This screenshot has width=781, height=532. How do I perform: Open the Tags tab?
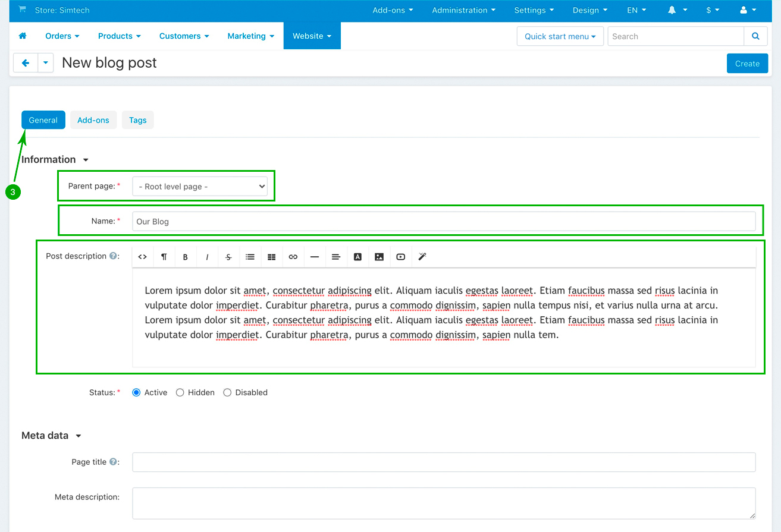[137, 120]
